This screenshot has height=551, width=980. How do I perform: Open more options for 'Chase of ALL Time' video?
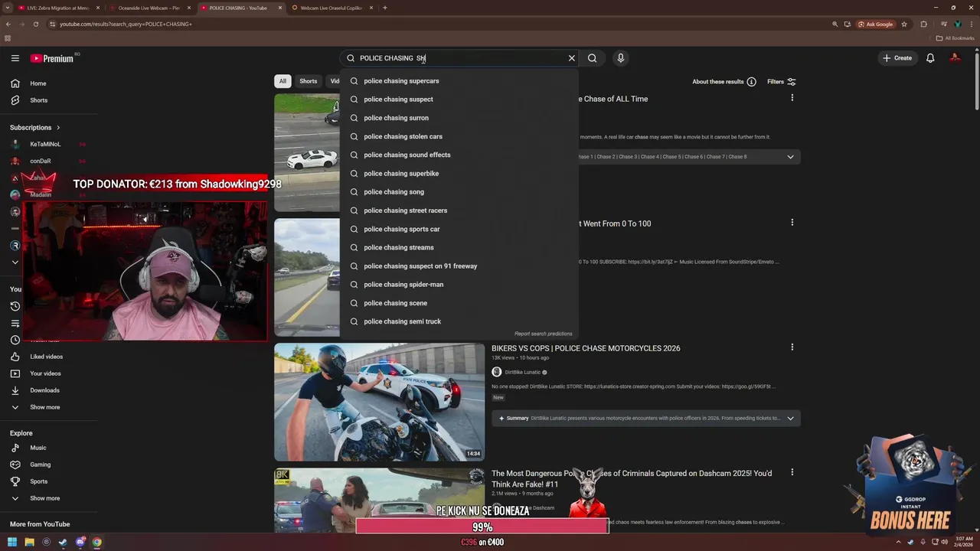(792, 98)
